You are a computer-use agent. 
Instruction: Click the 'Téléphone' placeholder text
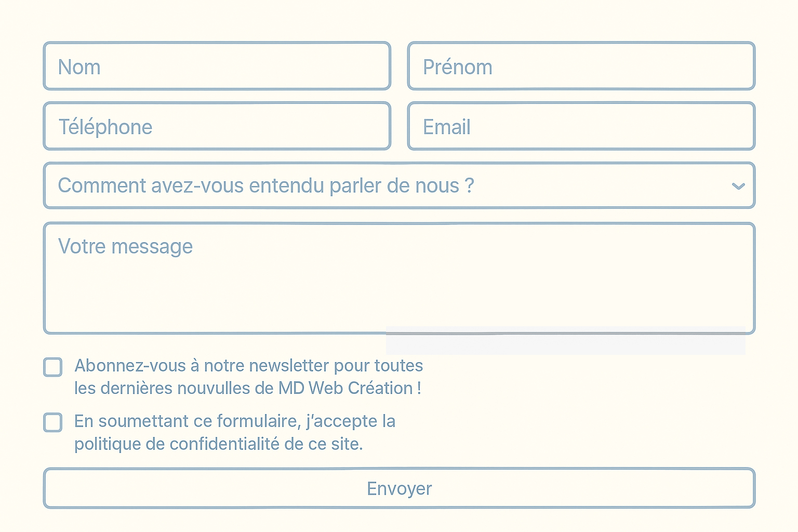(105, 127)
